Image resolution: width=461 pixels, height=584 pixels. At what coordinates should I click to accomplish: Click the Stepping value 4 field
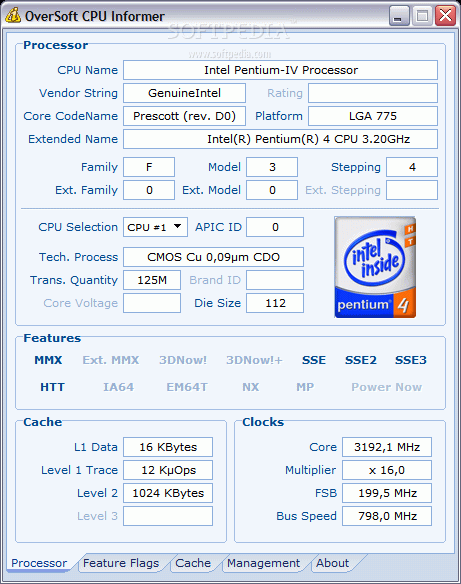pyautogui.click(x=412, y=167)
